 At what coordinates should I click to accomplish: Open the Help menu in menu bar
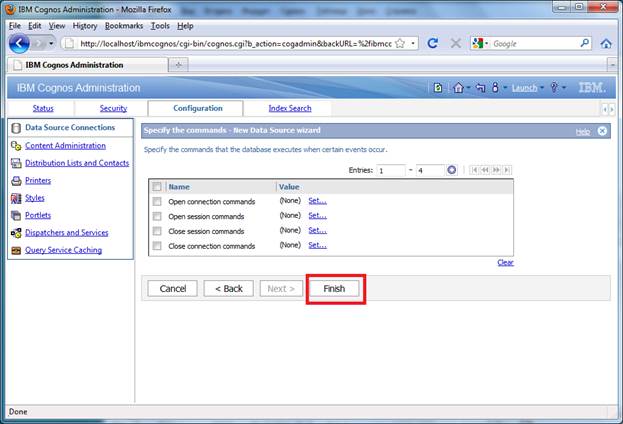(185, 26)
